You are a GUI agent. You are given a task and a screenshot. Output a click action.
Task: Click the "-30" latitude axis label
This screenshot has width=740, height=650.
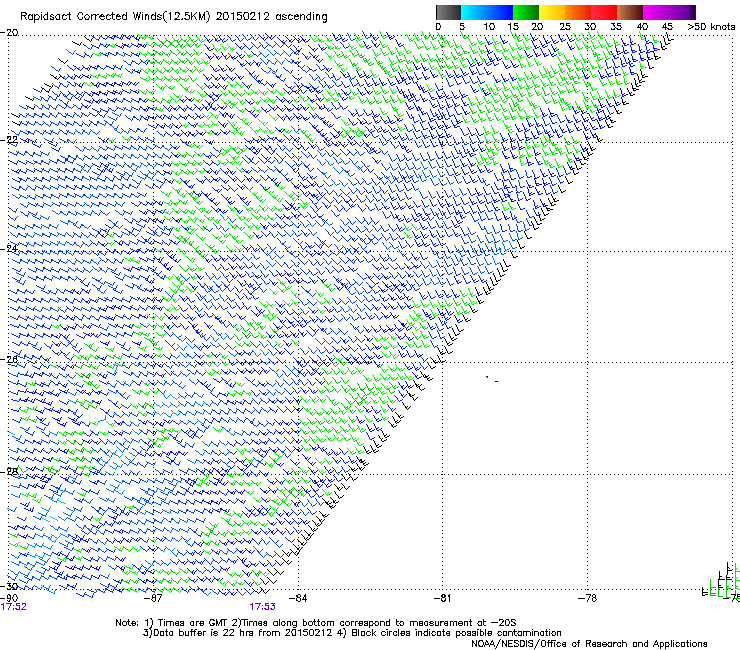click(x=9, y=586)
